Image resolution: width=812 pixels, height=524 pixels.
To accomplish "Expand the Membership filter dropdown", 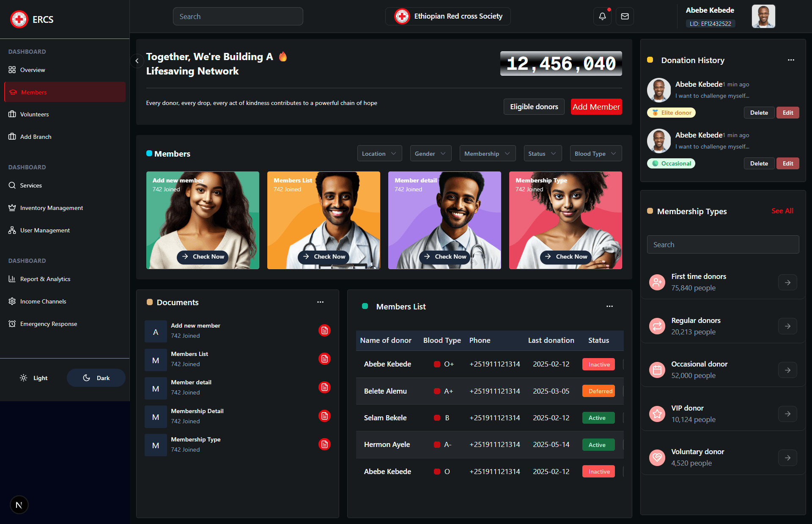I will tap(487, 154).
